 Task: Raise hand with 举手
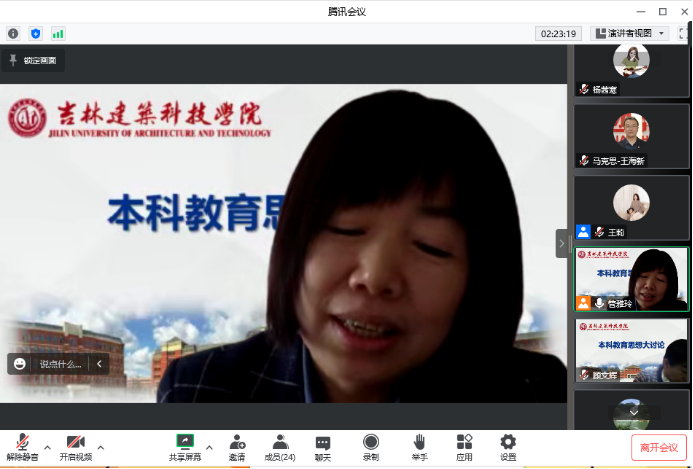pos(419,447)
